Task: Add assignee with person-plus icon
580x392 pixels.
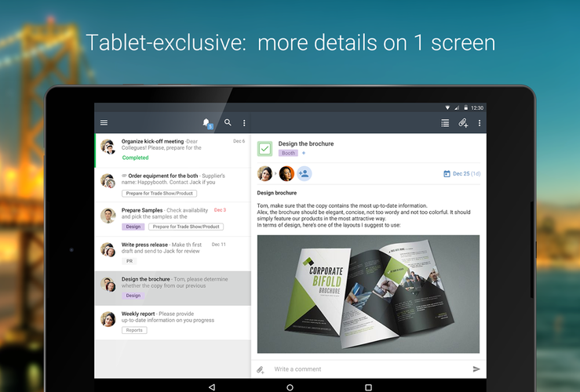Action: point(304,173)
